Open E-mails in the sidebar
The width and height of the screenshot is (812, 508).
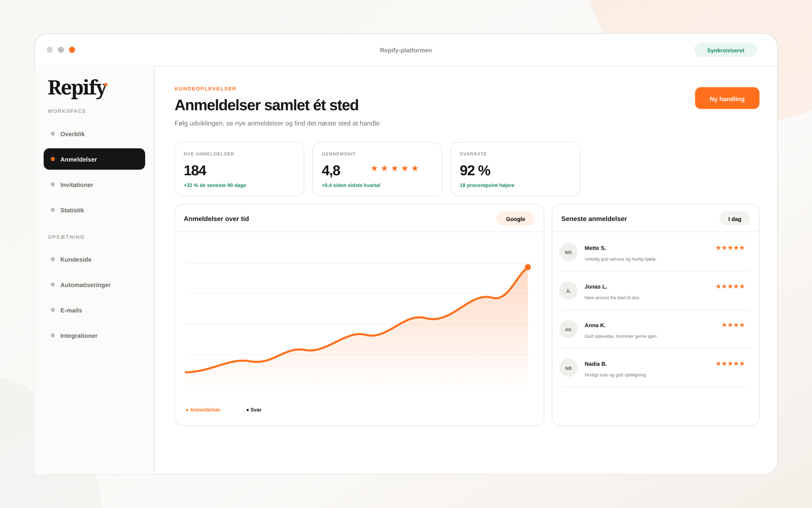(94, 310)
